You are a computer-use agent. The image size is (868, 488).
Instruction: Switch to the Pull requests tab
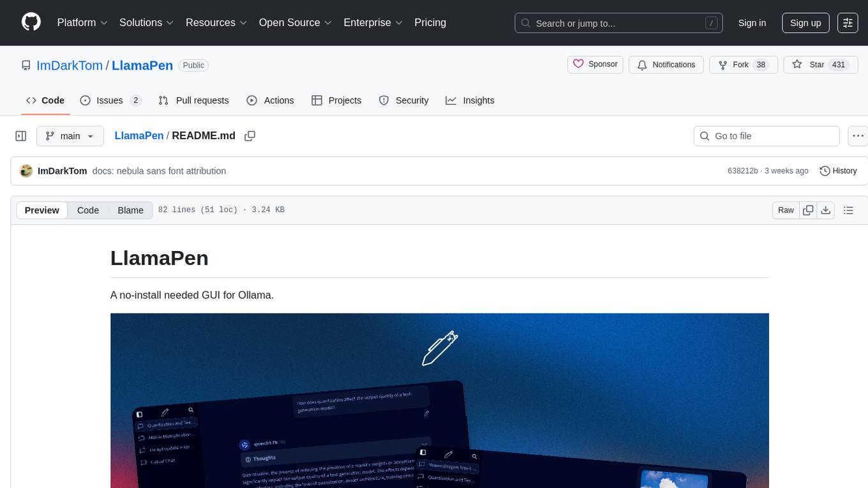pos(193,100)
